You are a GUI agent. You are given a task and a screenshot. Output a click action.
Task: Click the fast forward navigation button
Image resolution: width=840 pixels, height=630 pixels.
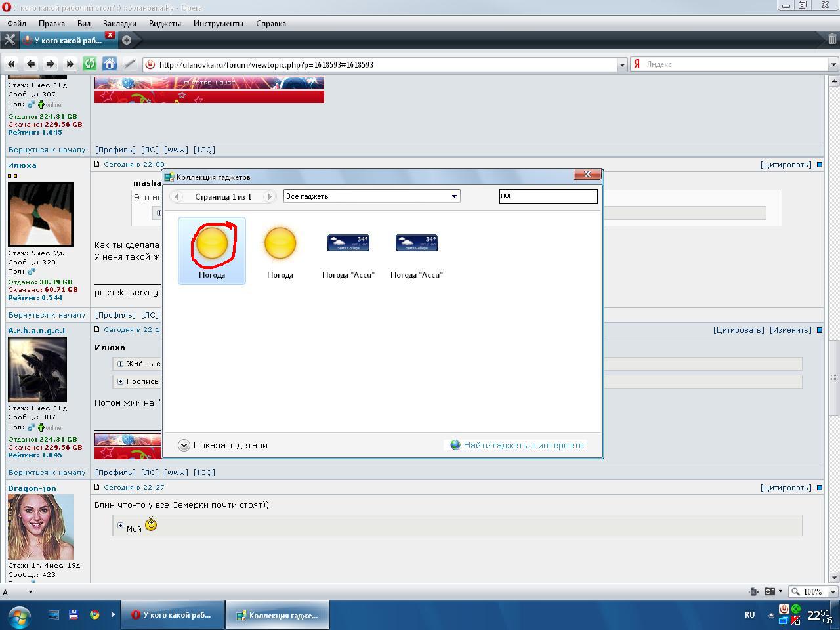[x=70, y=64]
